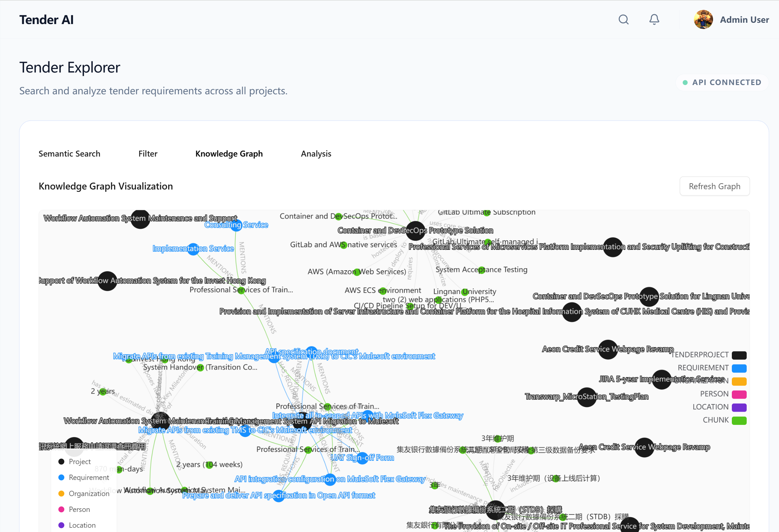The height and width of the screenshot is (532, 779).
Task: Switch to the Filter tab
Action: 148,153
